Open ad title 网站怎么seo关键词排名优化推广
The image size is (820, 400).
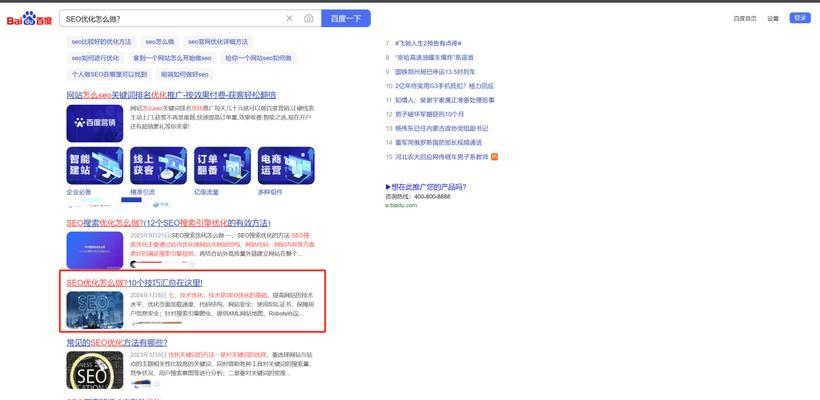pyautogui.click(x=171, y=95)
